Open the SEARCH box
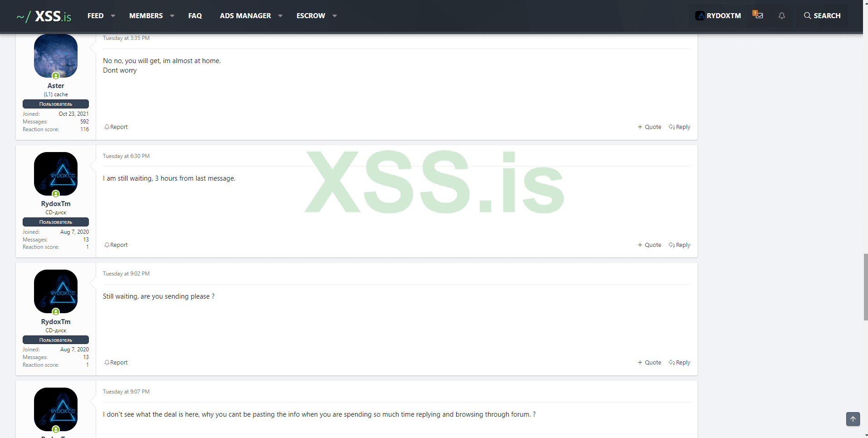The image size is (868, 438). [822, 15]
